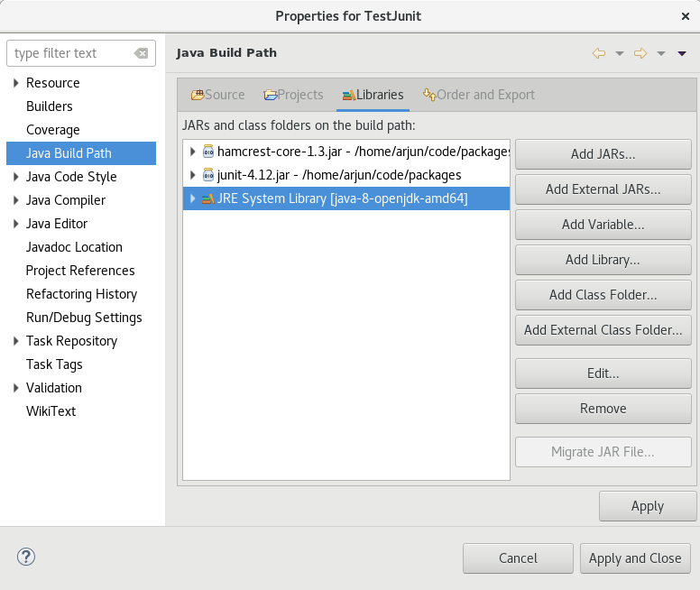The image size is (700, 590).
Task: Remove the selected library entry
Action: coord(603,409)
